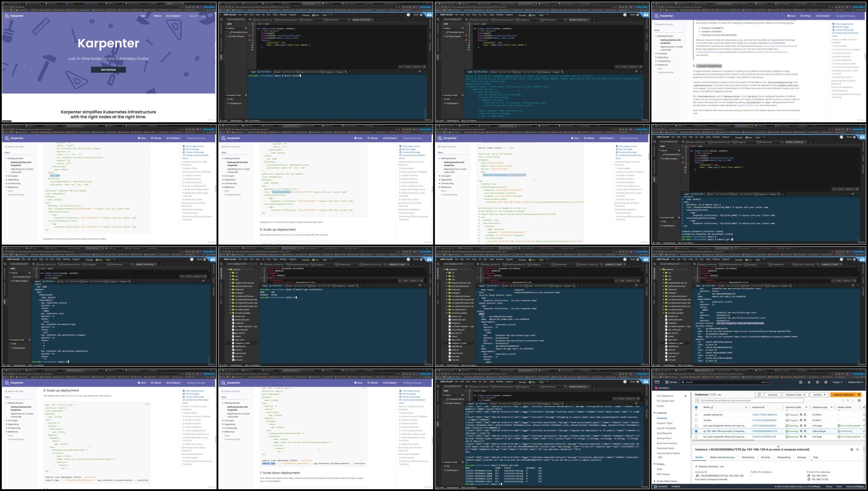Copy private IP 192.168.120.6
Screen dimensions: 868x491
[x=809, y=476]
